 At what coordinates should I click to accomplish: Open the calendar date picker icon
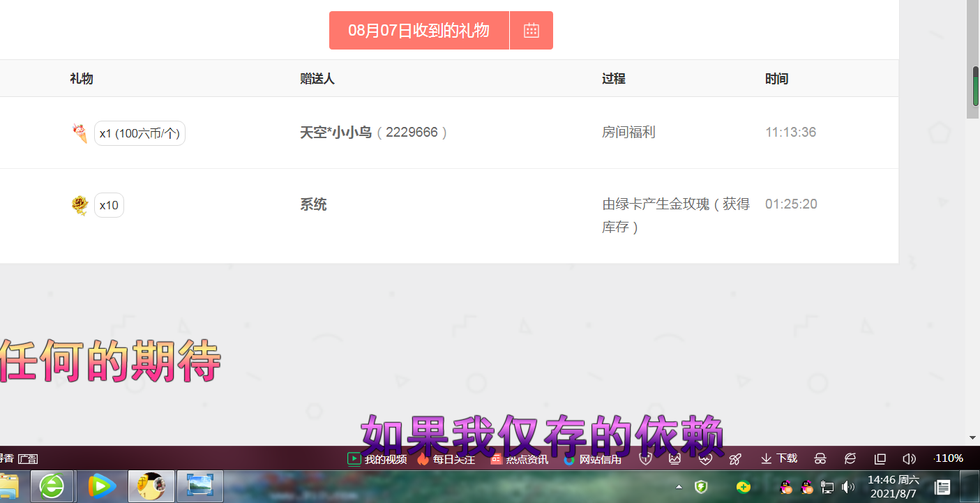point(532,30)
